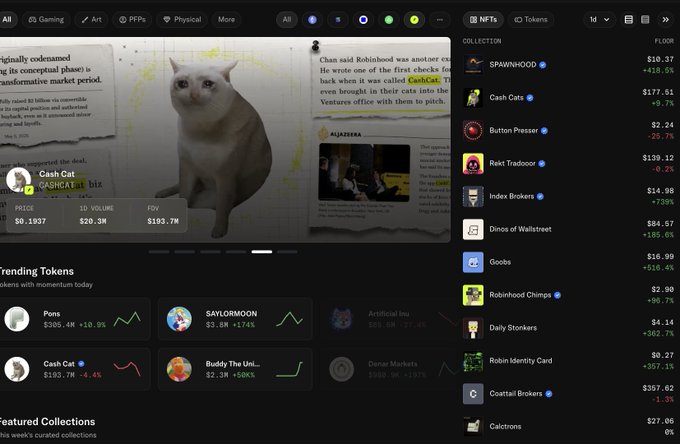Open the Artificial Inu token card

click(389, 319)
